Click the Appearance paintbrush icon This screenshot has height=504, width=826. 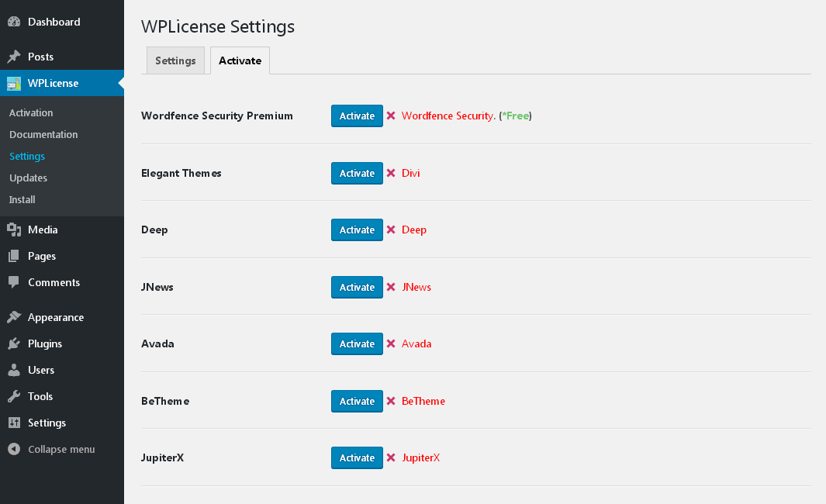tap(14, 317)
